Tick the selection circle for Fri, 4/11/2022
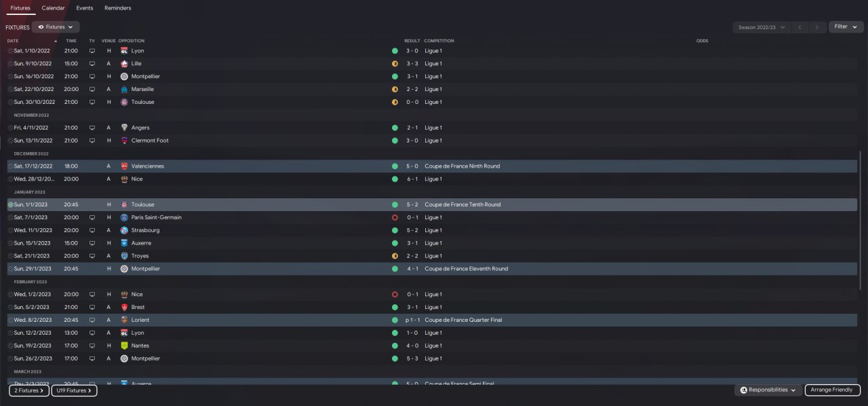Screen dimensions: 868x406 [10, 128]
